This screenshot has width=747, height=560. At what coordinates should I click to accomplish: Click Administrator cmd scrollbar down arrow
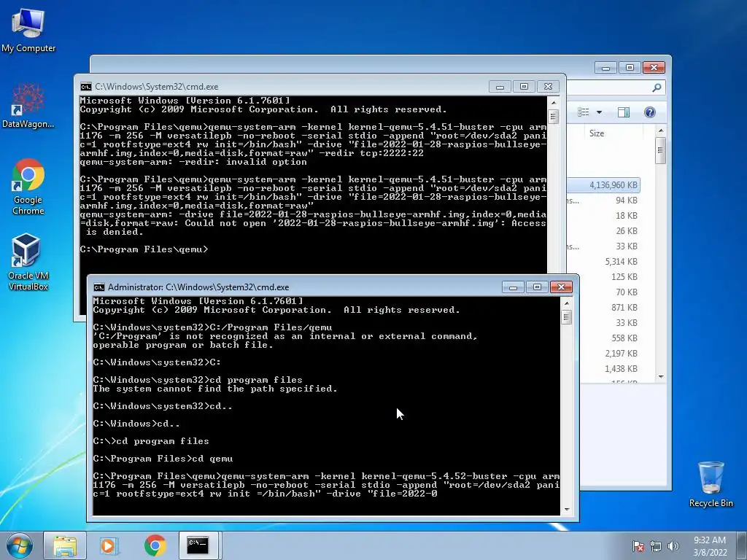[x=566, y=509]
